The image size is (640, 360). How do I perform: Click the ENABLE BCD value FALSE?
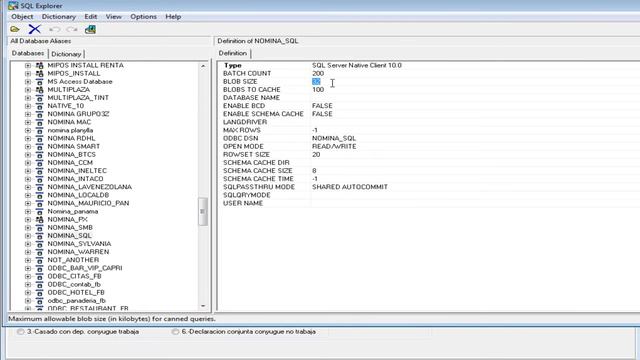322,106
